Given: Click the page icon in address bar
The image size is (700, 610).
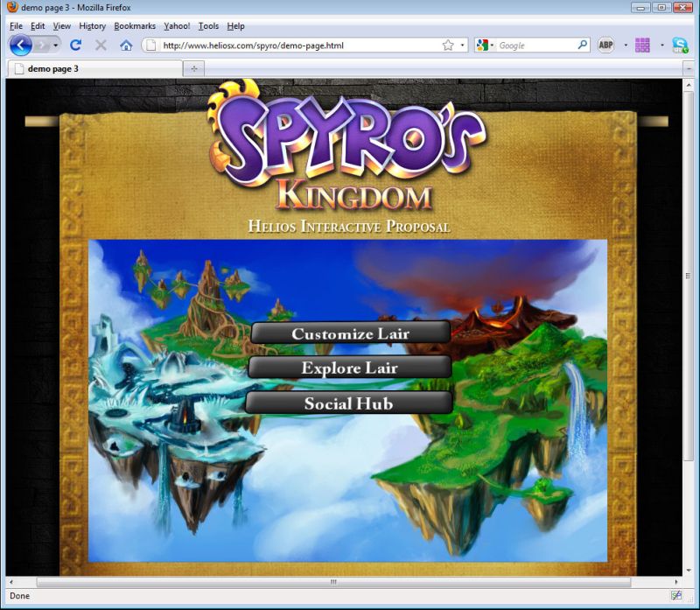Looking at the screenshot, I should pos(150,46).
